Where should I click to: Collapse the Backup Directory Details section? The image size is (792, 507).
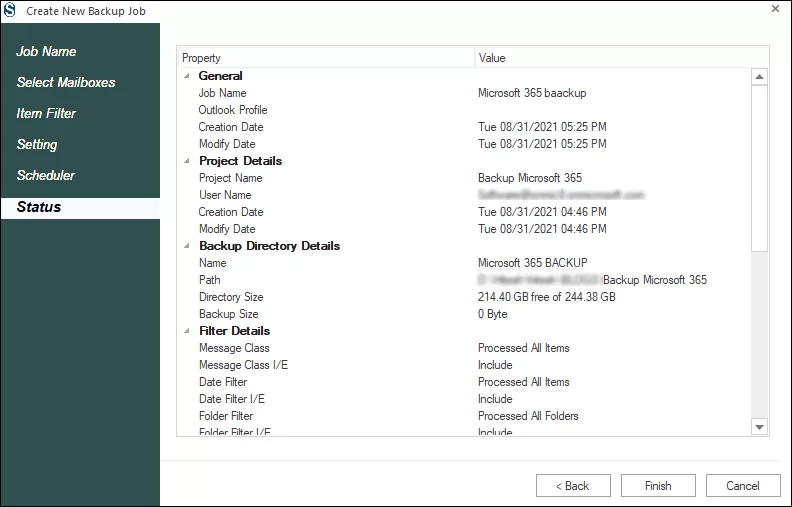[x=187, y=245]
